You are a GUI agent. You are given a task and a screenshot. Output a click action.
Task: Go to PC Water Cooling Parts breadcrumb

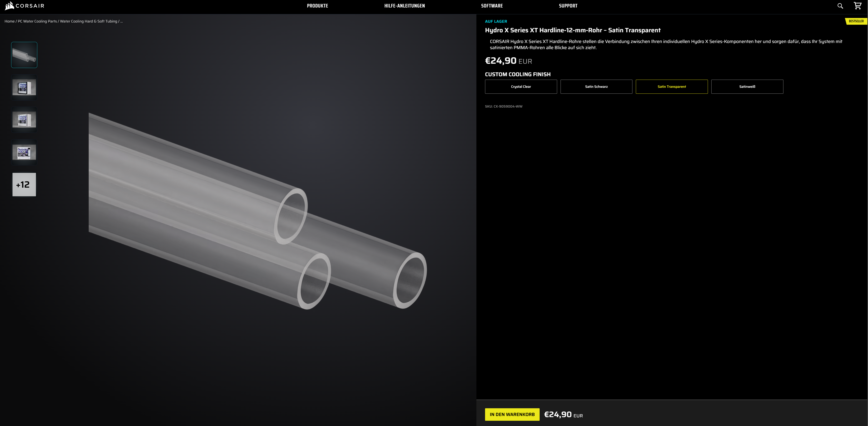[x=37, y=21]
